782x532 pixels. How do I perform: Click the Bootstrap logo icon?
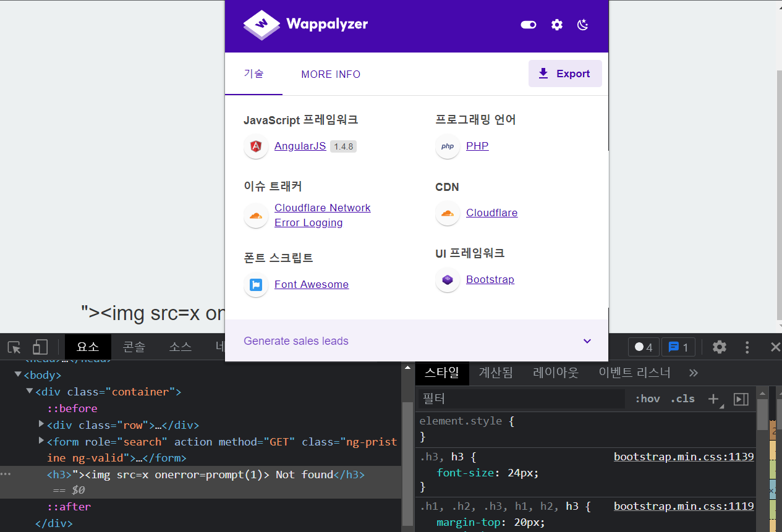[x=448, y=280]
